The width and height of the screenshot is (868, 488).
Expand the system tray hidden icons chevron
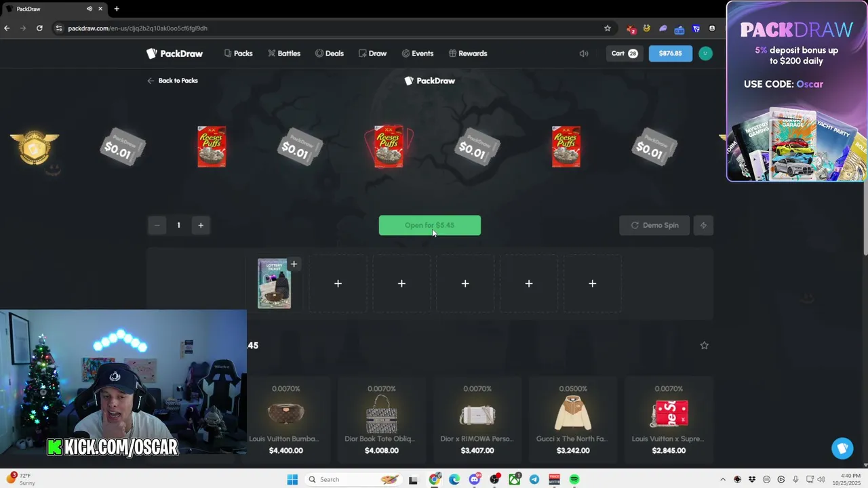coord(722,479)
